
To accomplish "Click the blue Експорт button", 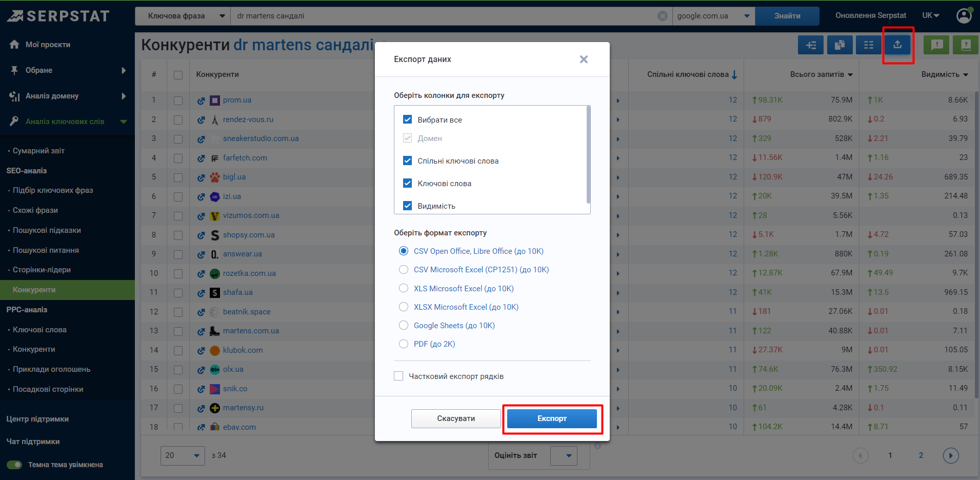I will pos(552,418).
